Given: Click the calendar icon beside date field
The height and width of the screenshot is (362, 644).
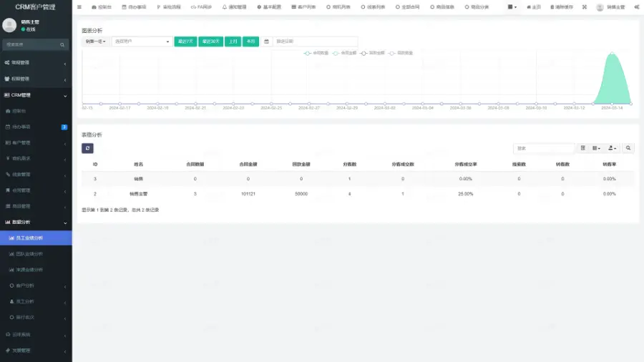Looking at the screenshot, I should [x=266, y=41].
